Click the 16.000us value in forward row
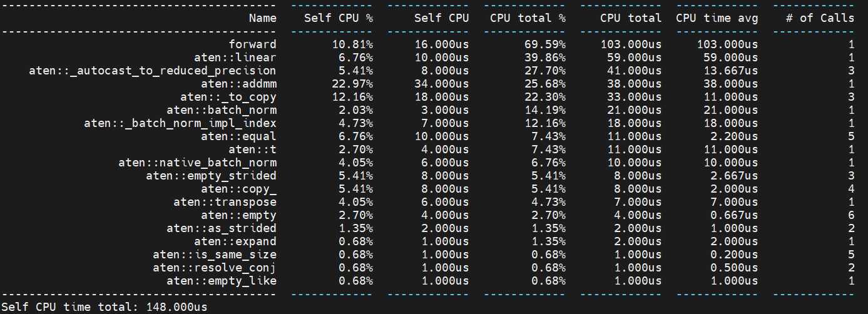Image resolution: width=868 pixels, height=314 pixels. click(442, 44)
